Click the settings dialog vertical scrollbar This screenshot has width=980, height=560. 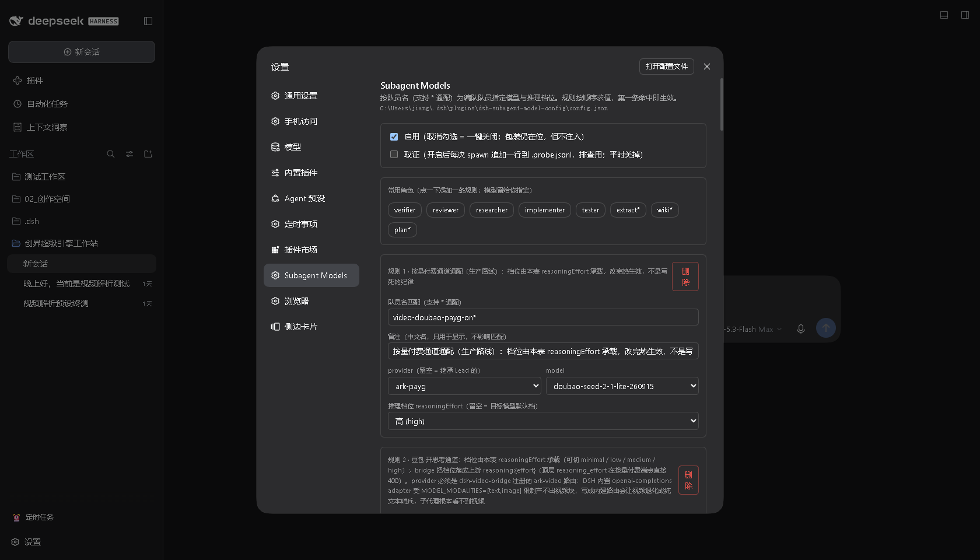coord(722,104)
